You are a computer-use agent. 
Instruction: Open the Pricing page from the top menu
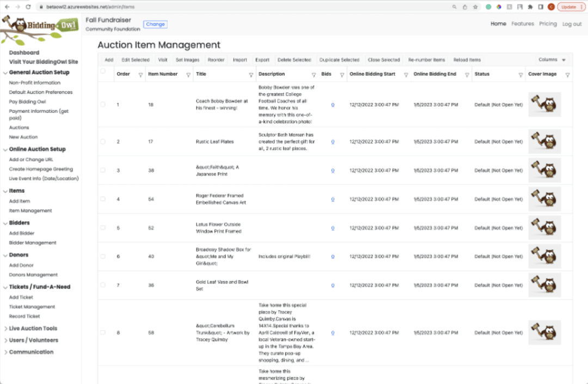click(548, 24)
